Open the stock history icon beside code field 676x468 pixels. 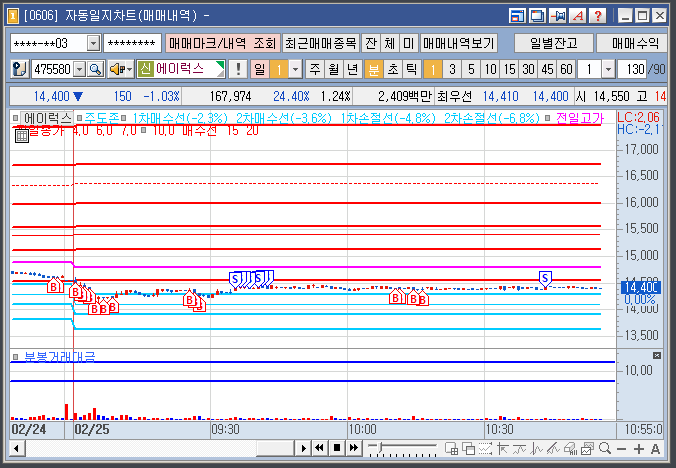tap(19, 69)
